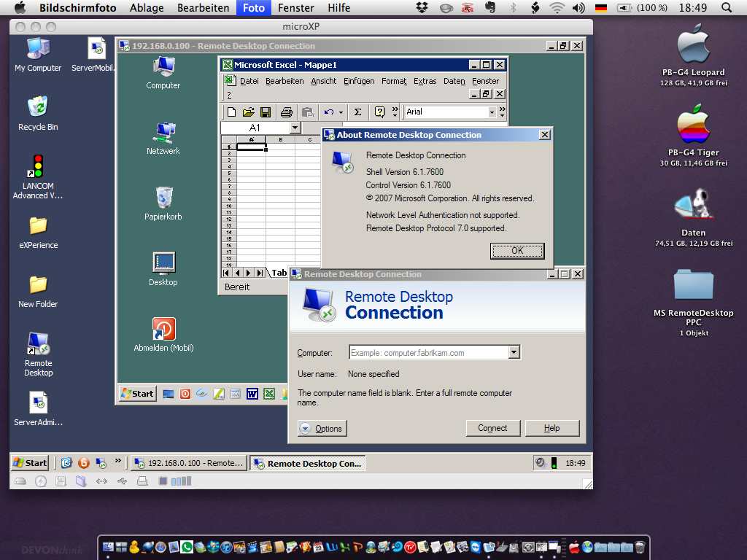This screenshot has width=747, height=560.
Task: Open the Undo history dropdown arrow in Excel
Action: [x=341, y=112]
